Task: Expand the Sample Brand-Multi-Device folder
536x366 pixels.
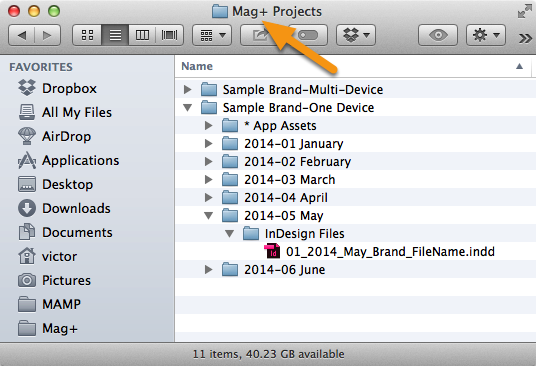Action: coord(187,90)
